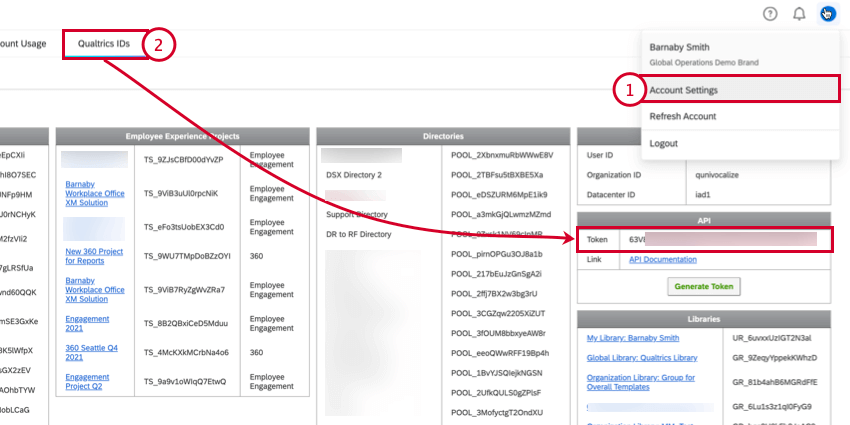Click the Employee Experience Projects header
The image size is (850, 425).
183,136
